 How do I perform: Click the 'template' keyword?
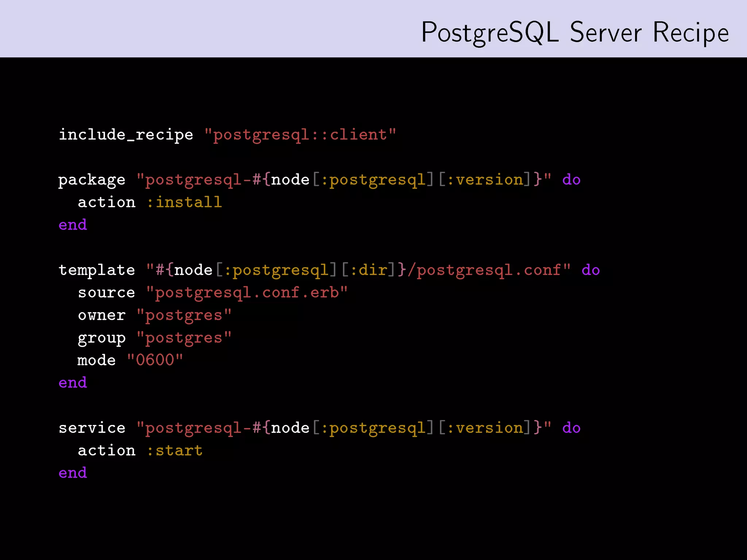[x=97, y=270]
